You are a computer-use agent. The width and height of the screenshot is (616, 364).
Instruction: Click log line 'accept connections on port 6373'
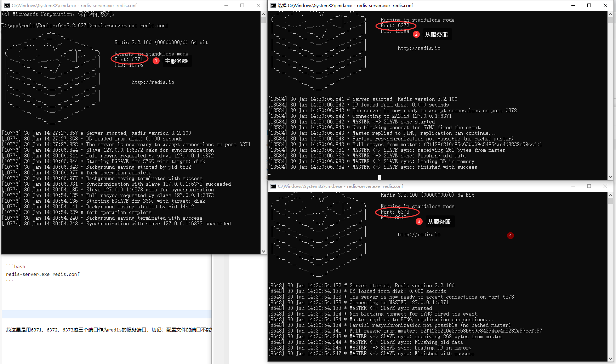pyautogui.click(x=391, y=297)
